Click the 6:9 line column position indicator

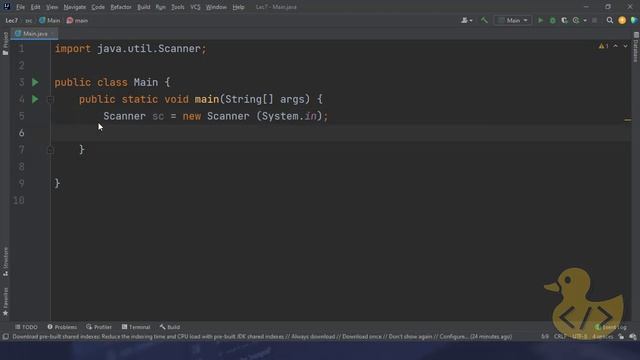[545, 337]
